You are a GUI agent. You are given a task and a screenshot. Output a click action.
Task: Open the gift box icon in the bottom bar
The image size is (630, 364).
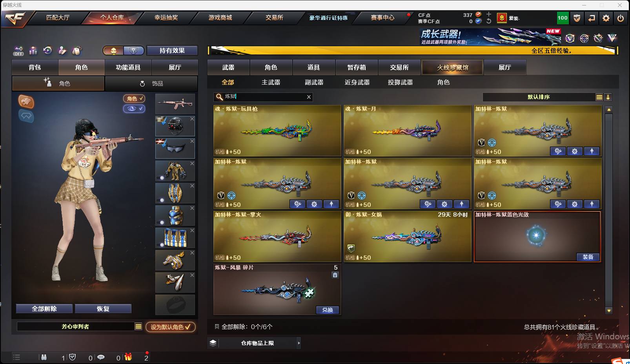point(128,357)
